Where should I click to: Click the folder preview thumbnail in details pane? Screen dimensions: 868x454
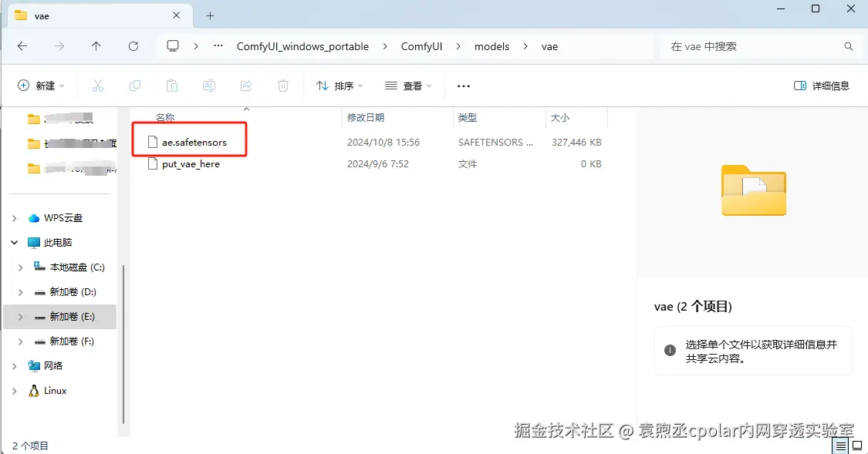coord(753,190)
